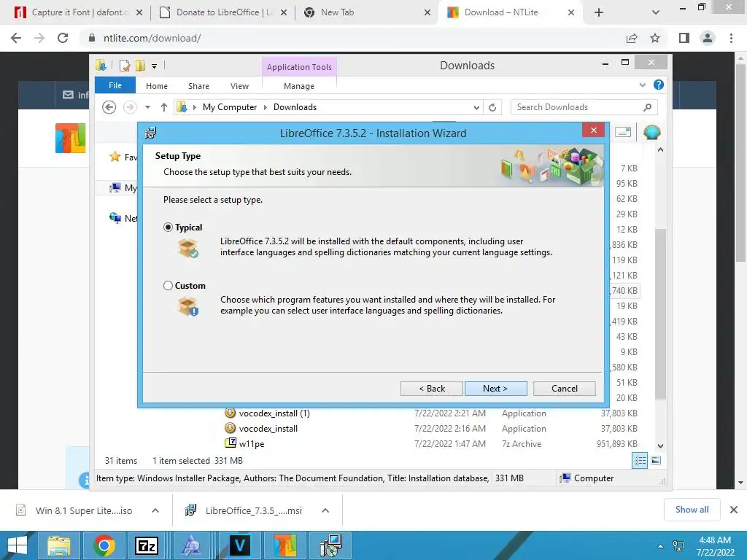The height and width of the screenshot is (560, 747).
Task: Close the Installation Wizard with the red X
Action: (593, 130)
